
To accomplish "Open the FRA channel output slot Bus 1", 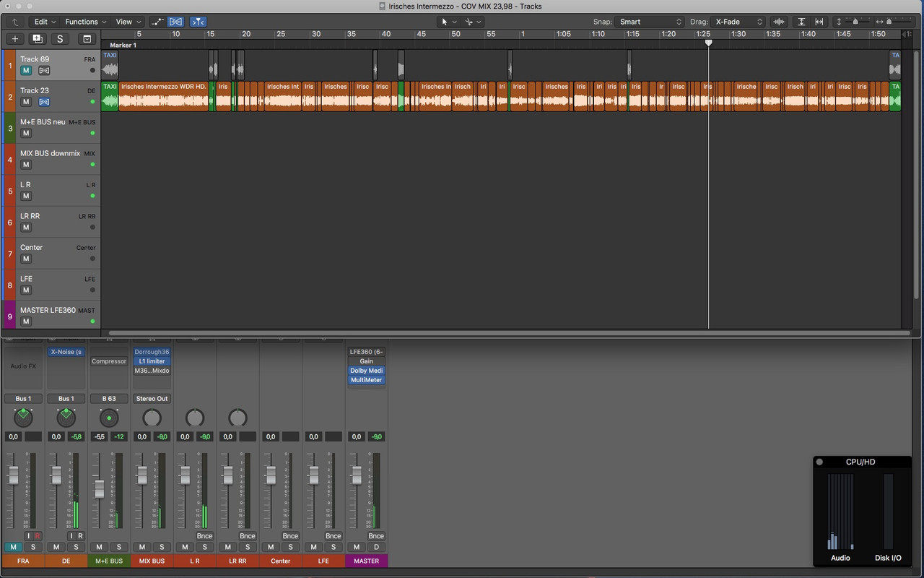I will pos(23,398).
